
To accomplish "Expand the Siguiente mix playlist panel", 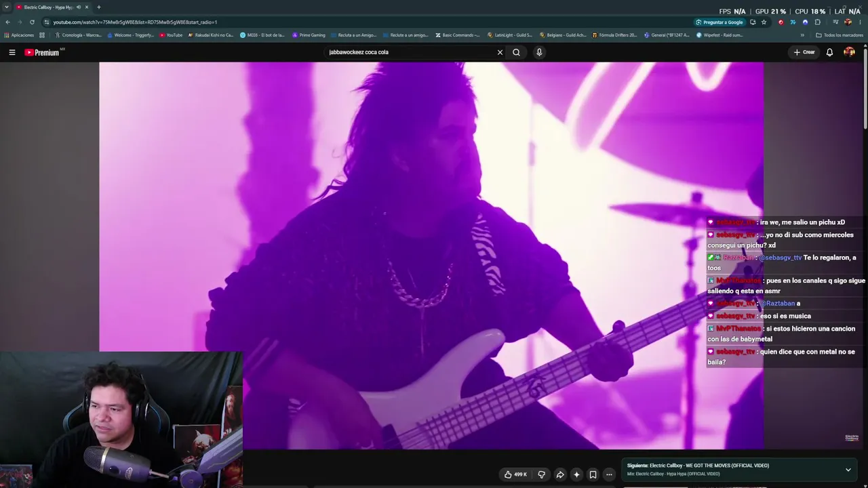I will (848, 470).
